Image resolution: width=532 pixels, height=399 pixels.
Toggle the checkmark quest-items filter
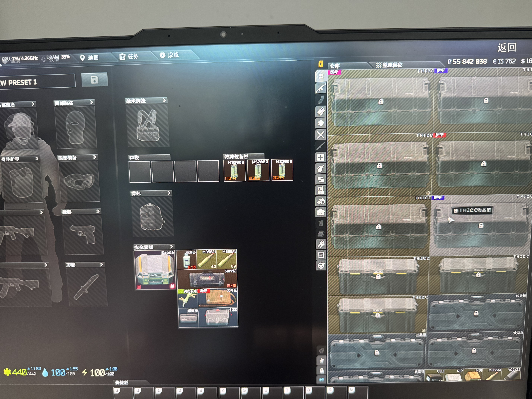coord(321,266)
